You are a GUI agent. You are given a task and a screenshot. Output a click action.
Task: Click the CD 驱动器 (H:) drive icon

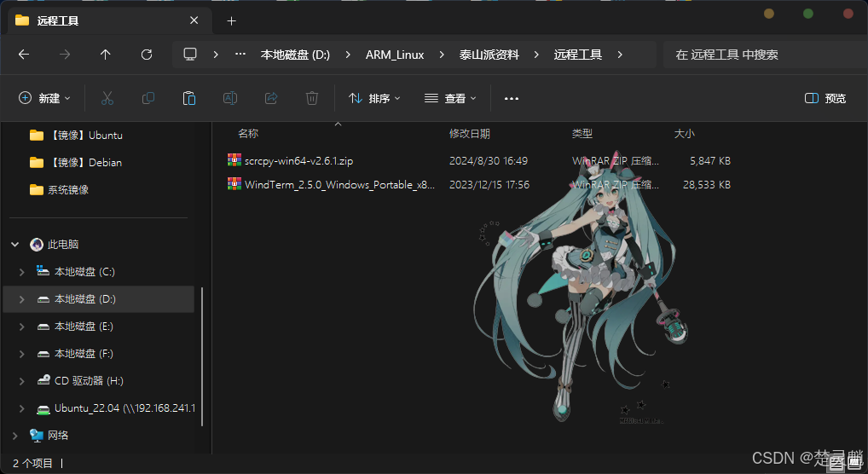[x=43, y=380]
